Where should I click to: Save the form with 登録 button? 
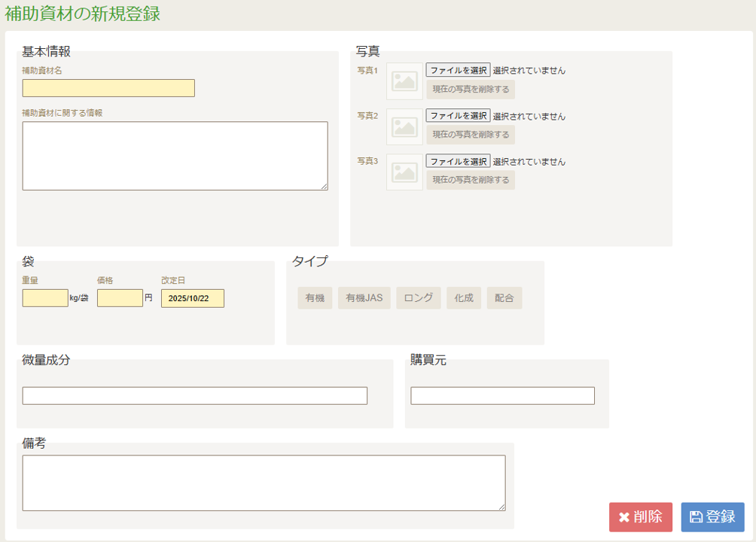tap(712, 517)
